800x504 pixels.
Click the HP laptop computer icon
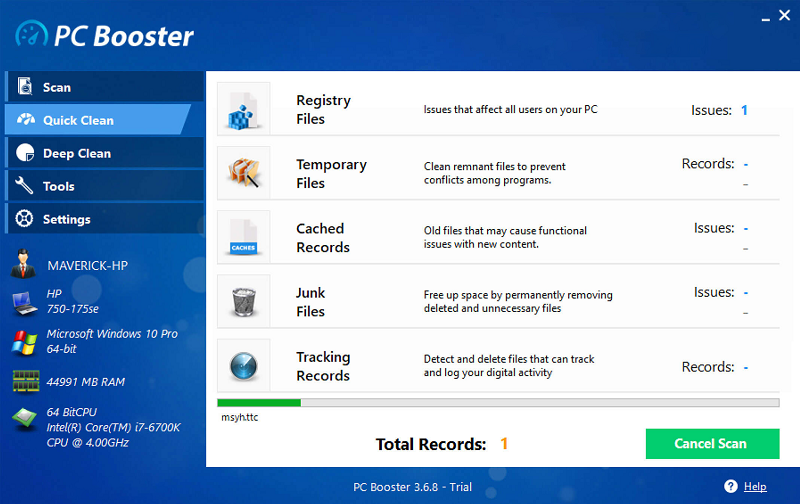point(24,303)
